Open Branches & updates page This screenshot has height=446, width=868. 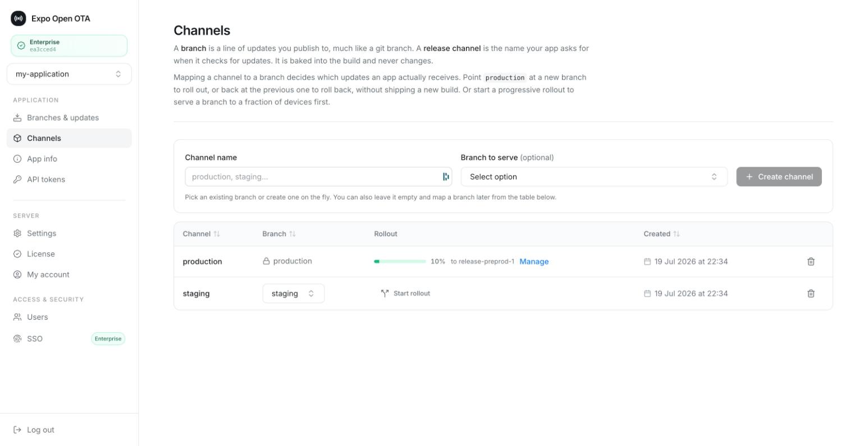[x=69, y=118]
